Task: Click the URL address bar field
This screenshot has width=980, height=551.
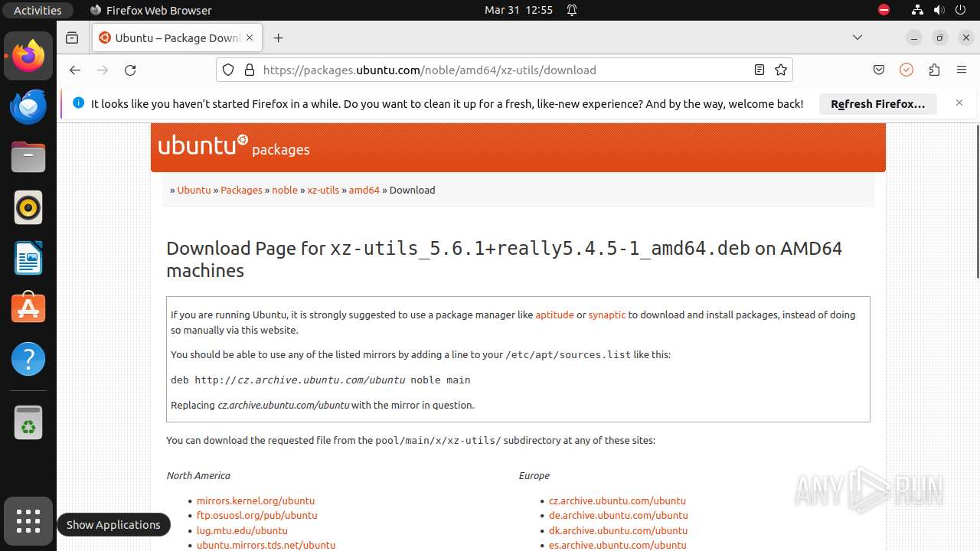Action: 504,70
